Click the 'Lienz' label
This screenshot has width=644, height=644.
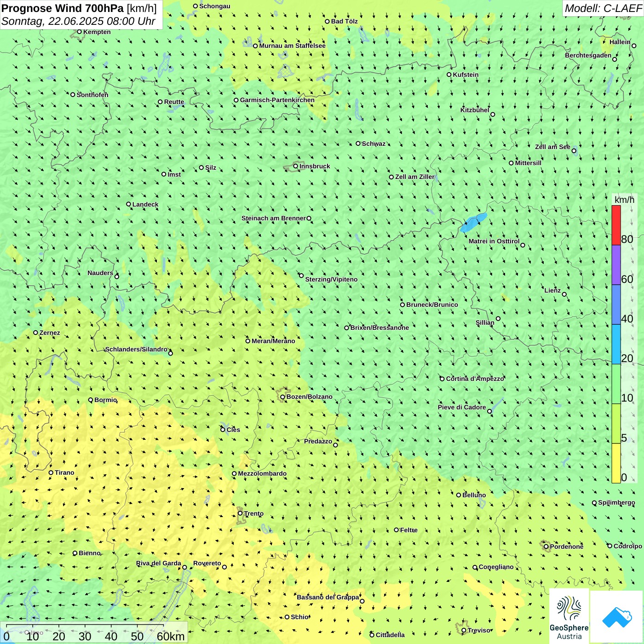pyautogui.click(x=552, y=290)
